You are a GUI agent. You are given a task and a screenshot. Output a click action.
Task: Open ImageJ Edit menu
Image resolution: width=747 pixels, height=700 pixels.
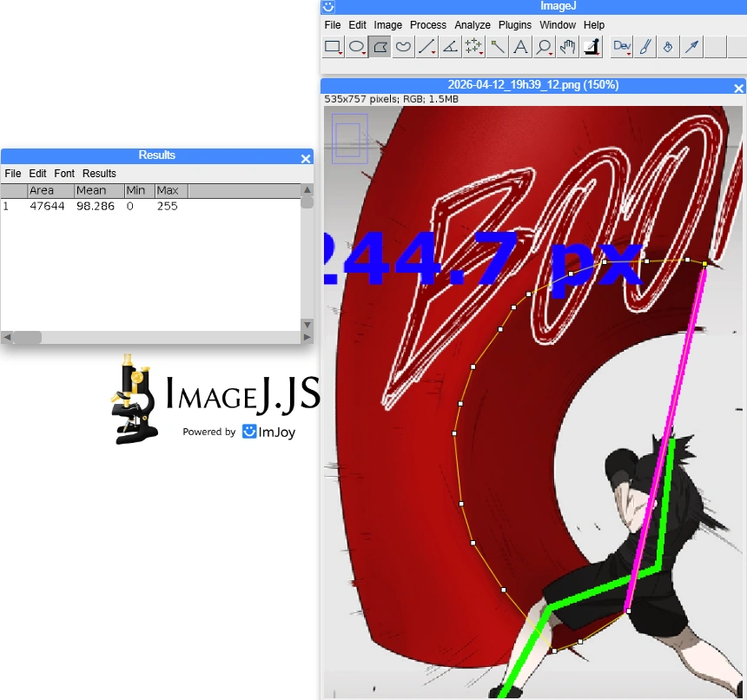[357, 25]
